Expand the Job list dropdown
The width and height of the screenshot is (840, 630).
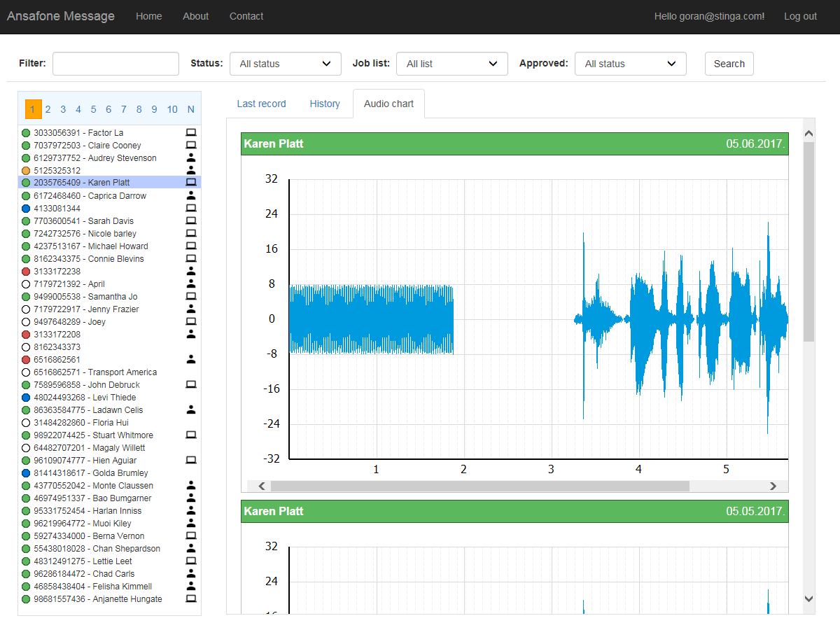pyautogui.click(x=451, y=64)
